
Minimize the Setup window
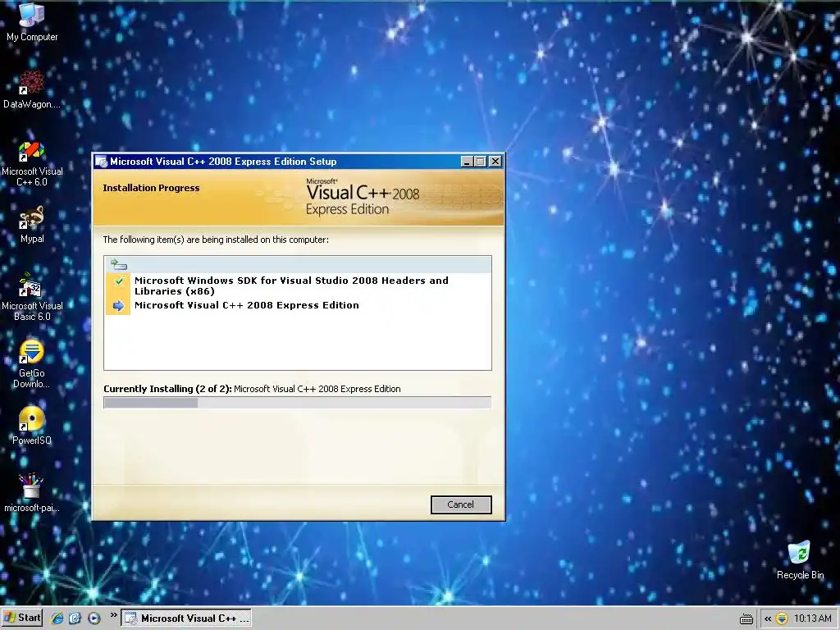click(467, 162)
